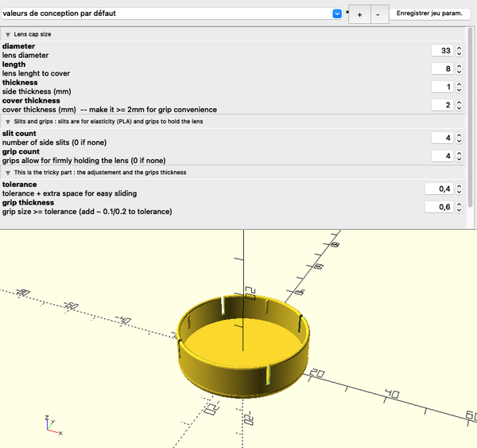Adjust the diameter stepper arrows
The height and width of the screenshot is (448, 477).
(x=459, y=51)
